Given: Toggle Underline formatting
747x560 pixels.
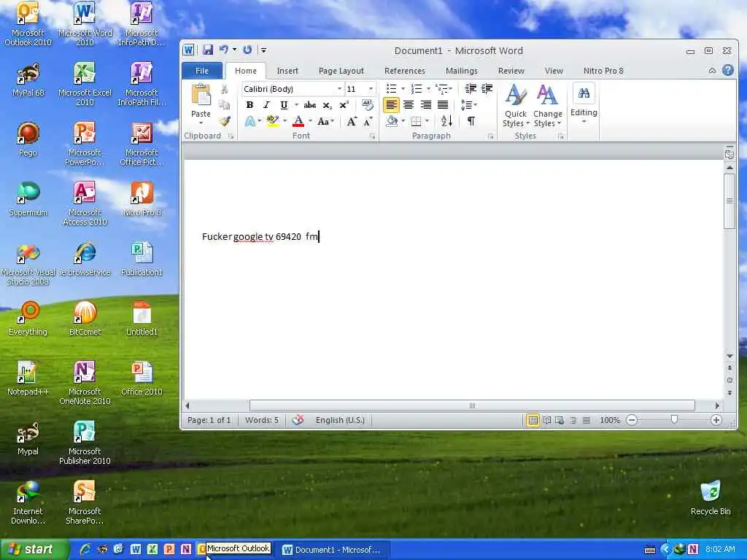Looking at the screenshot, I should pyautogui.click(x=284, y=105).
